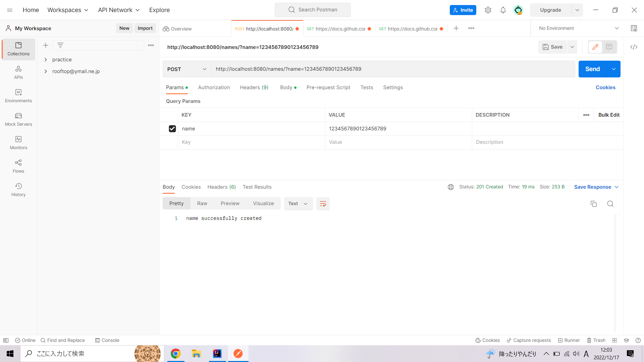Screen dimensions: 644x362
Task: Toggle the two-pane layout view
Action: [x=614, y=340]
